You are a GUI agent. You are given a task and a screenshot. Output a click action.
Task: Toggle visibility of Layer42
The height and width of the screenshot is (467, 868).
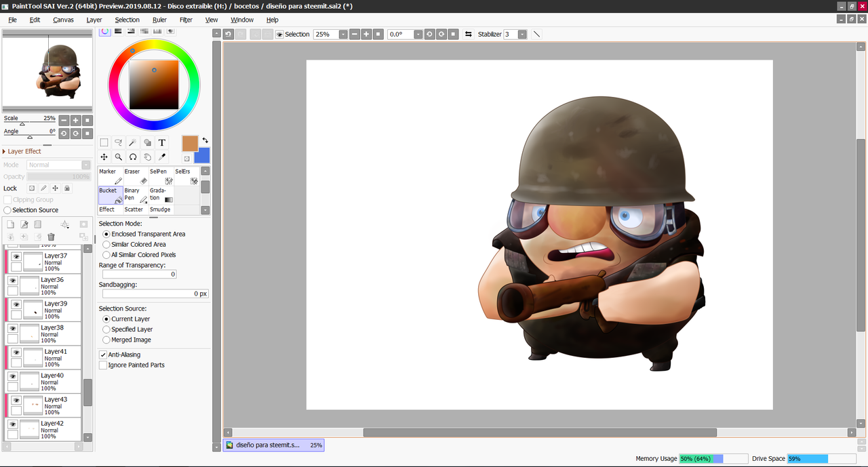point(12,424)
